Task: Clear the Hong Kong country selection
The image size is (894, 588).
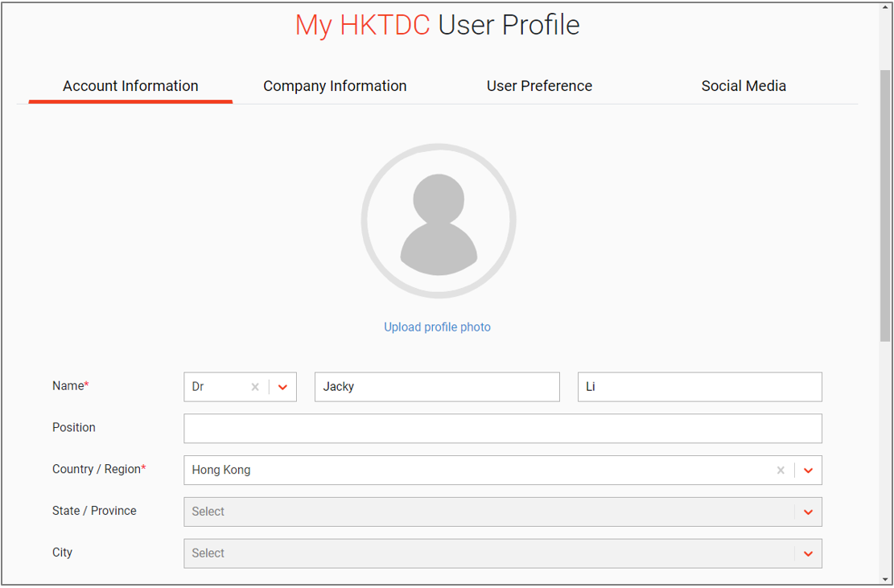Action: [x=781, y=471]
